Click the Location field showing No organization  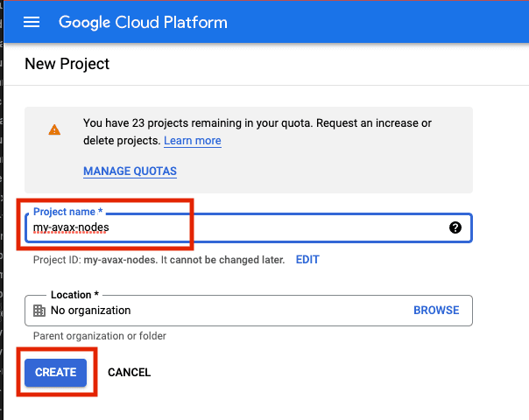pos(219,311)
